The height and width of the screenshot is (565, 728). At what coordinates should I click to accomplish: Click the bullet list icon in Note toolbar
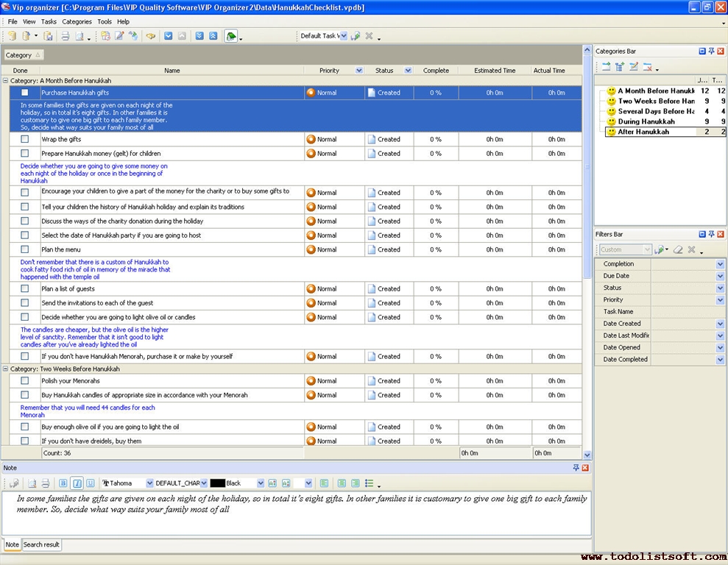coord(370,483)
